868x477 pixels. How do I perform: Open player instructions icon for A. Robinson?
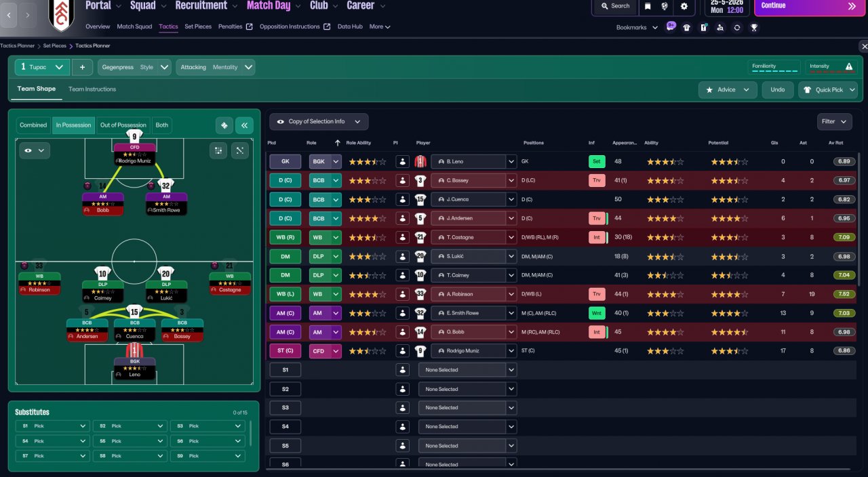tap(403, 294)
